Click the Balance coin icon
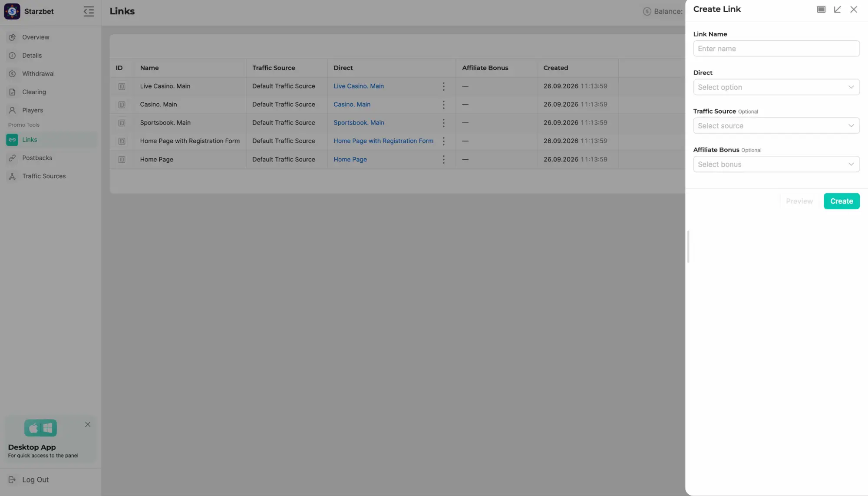Image resolution: width=868 pixels, height=496 pixels. coord(647,12)
